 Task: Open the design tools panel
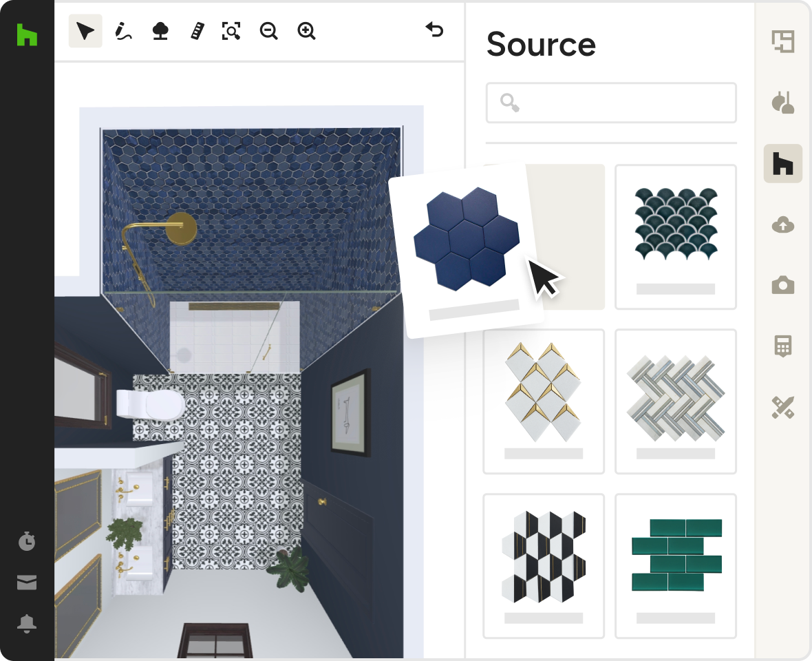pyautogui.click(x=782, y=406)
